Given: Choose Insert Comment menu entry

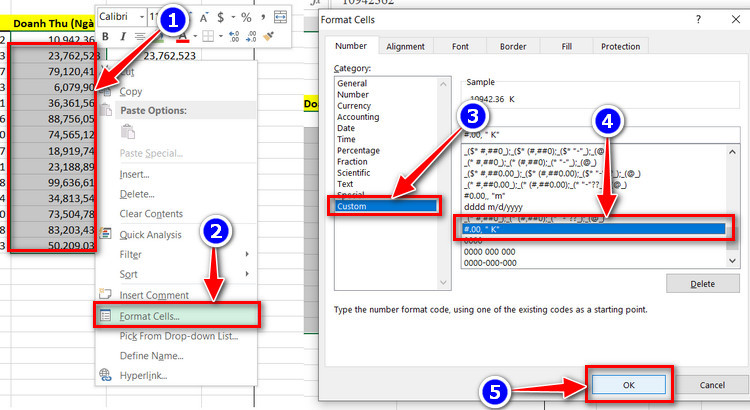Looking at the screenshot, I should point(154,295).
